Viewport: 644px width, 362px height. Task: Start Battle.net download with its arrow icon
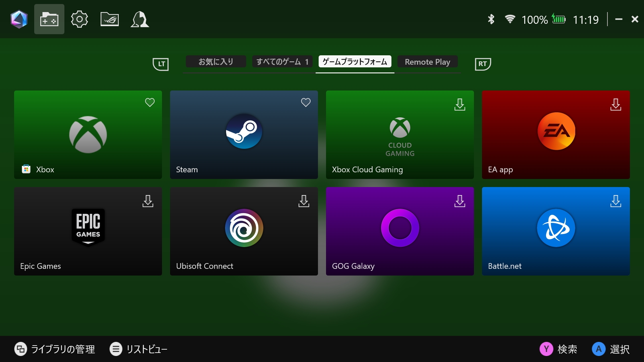coord(616,201)
